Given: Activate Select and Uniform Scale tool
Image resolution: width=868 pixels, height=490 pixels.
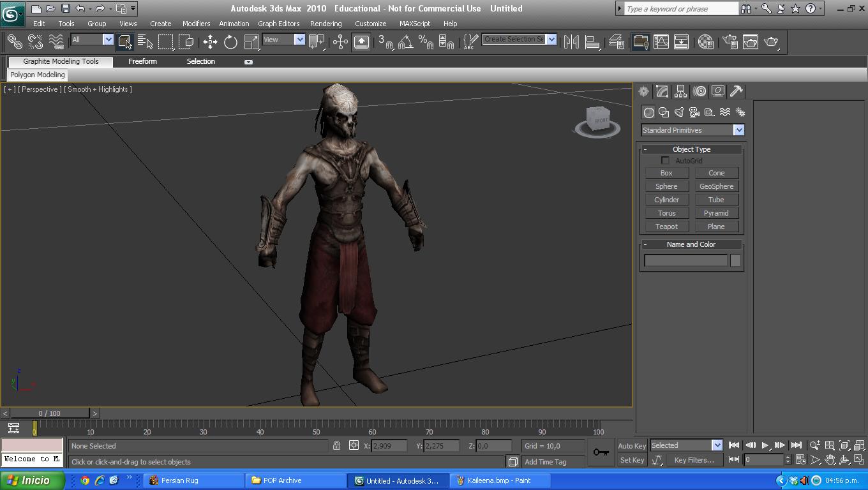Looking at the screenshot, I should pyautogui.click(x=251, y=42).
